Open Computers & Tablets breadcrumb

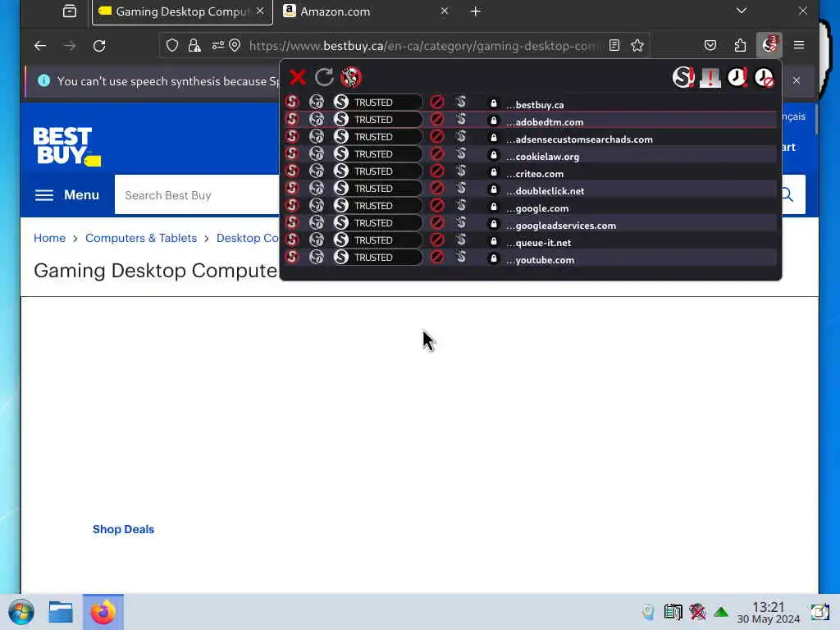click(x=141, y=238)
